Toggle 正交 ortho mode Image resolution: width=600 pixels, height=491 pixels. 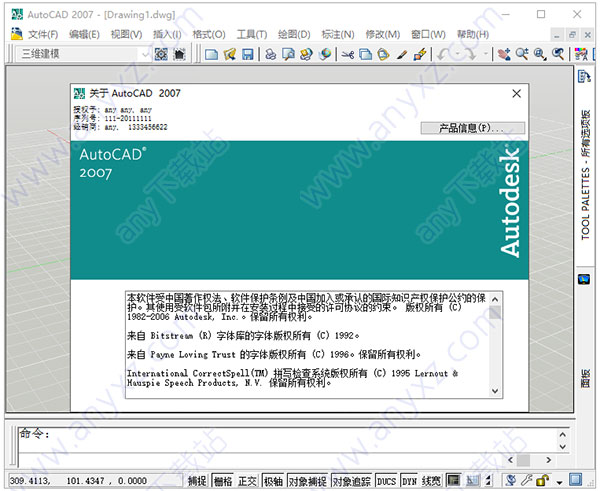click(x=247, y=481)
